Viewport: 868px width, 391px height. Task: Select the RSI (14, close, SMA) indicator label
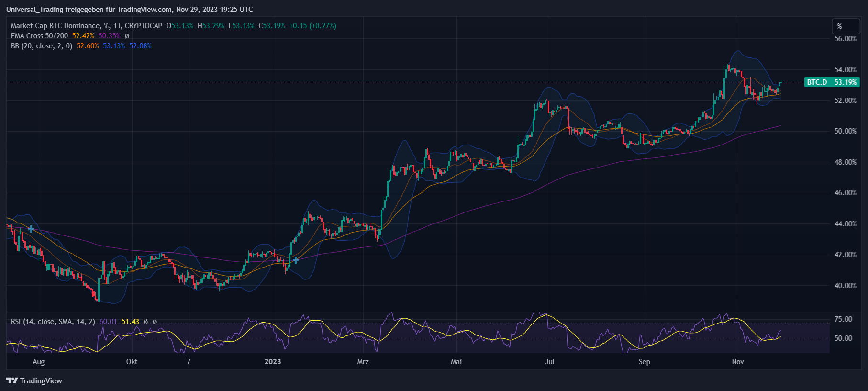coord(53,322)
